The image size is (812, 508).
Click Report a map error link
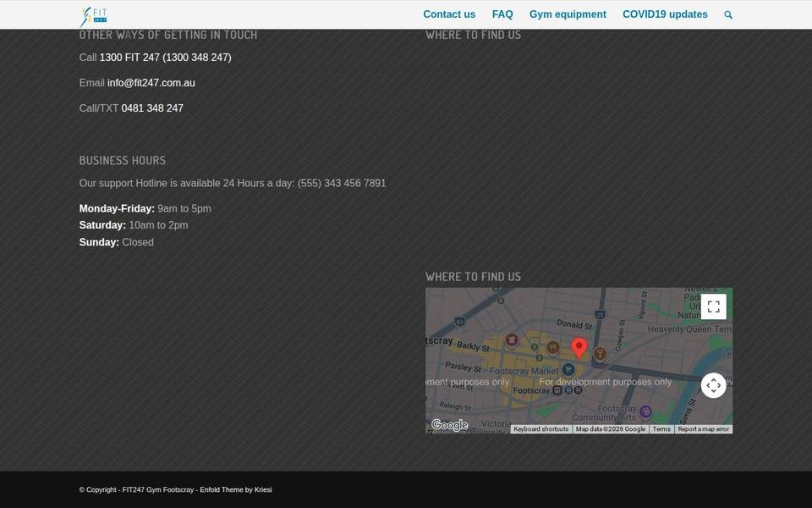703,429
